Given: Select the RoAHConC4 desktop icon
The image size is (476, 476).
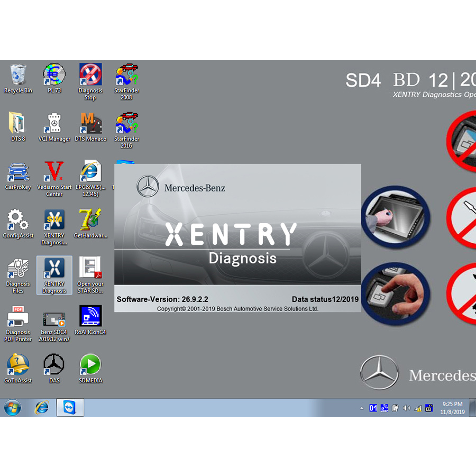Looking at the screenshot, I should [90, 317].
